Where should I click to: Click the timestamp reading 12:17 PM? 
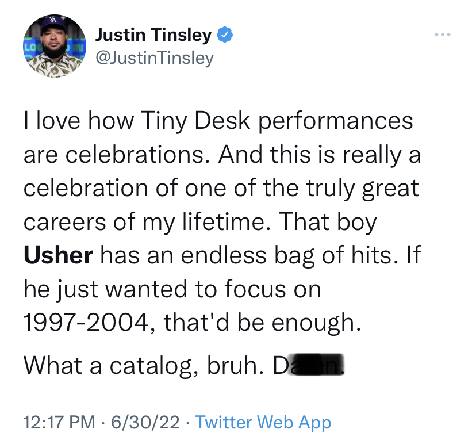point(57,422)
